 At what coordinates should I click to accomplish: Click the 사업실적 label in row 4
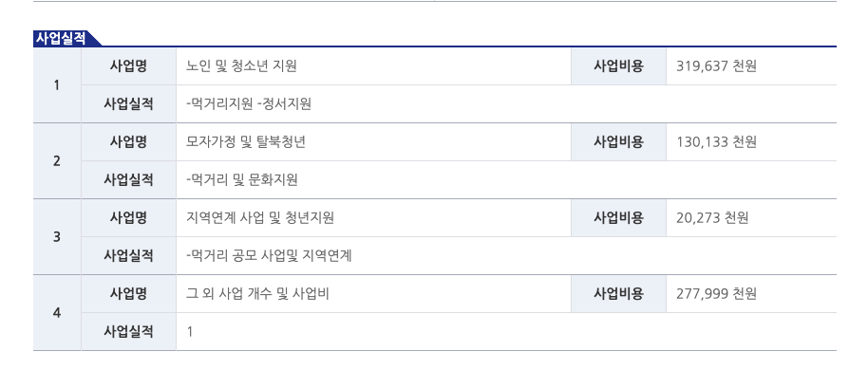pyautogui.click(x=128, y=331)
